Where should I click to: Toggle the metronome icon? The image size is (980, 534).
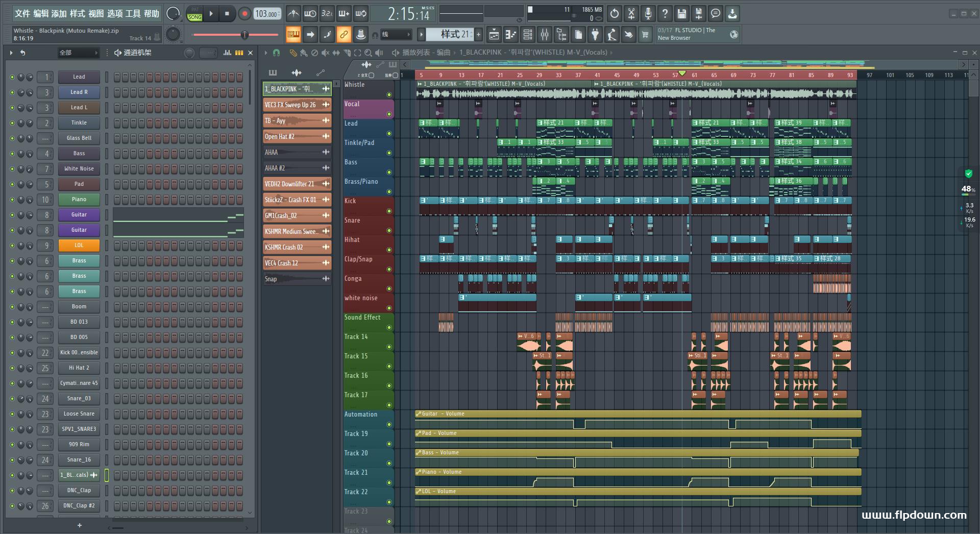(x=293, y=14)
